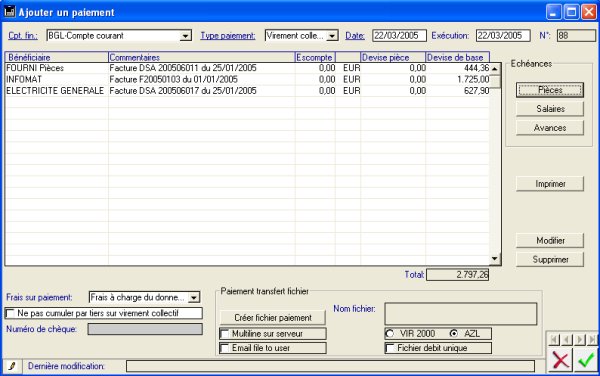Screen dimensions: 600x376
Task: Click the Cpt. fin. link label
Action: tap(23, 36)
